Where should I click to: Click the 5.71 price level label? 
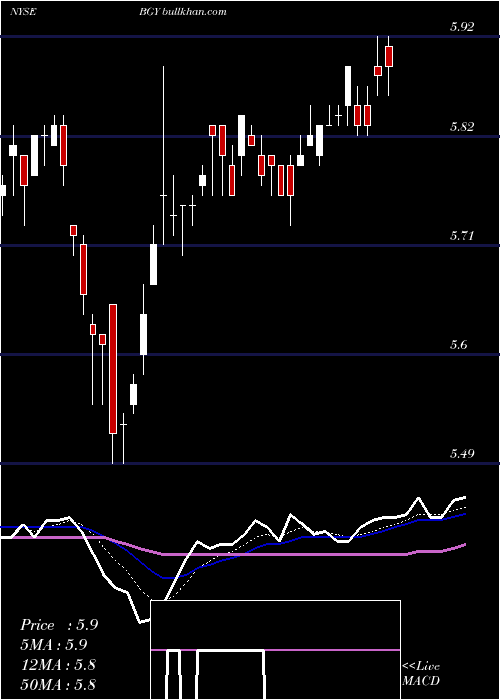(462, 236)
